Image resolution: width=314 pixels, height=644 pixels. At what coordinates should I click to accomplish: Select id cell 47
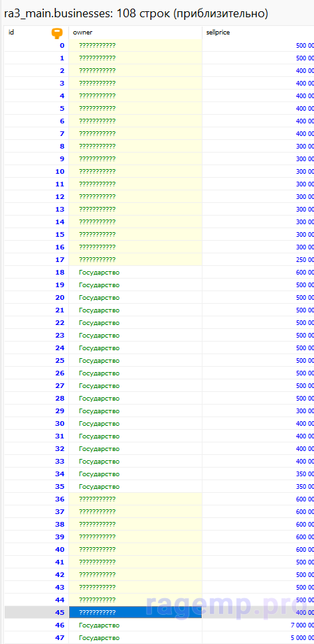pos(37,637)
